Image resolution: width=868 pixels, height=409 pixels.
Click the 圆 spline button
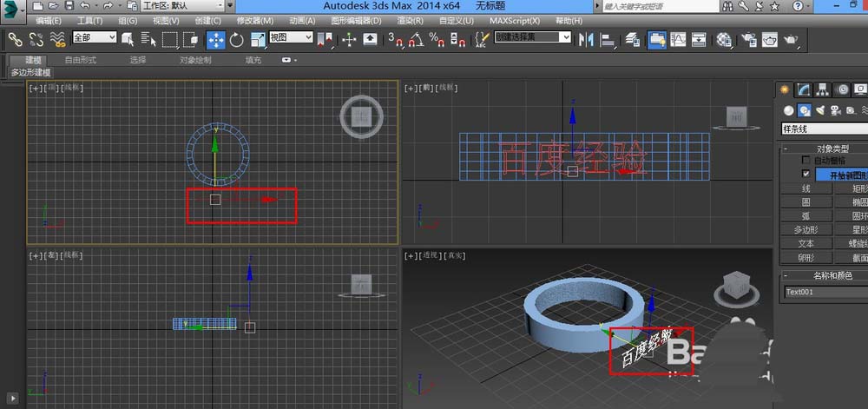coord(806,202)
